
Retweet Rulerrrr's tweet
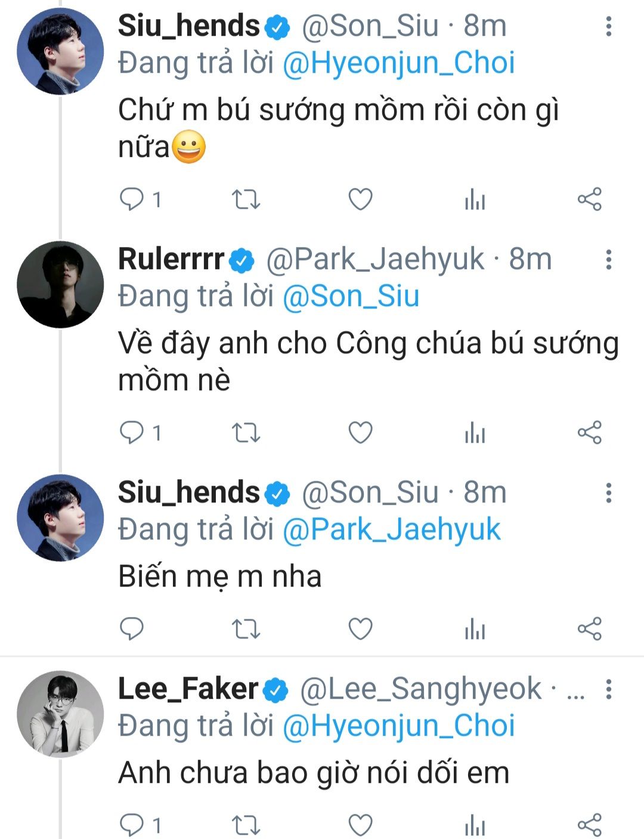(246, 433)
